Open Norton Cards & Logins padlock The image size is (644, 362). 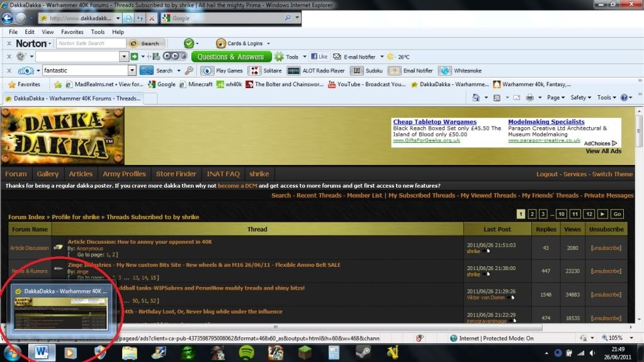(x=220, y=43)
